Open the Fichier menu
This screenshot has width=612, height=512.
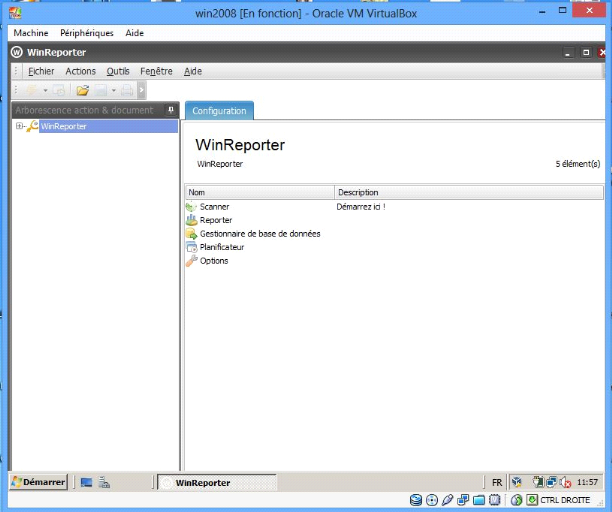[41, 71]
